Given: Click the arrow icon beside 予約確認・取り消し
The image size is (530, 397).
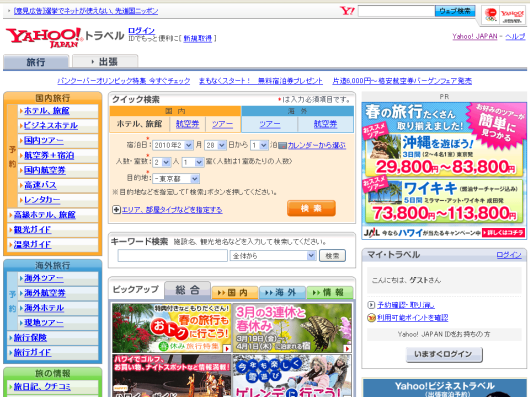Looking at the screenshot, I should pyautogui.click(x=371, y=305).
